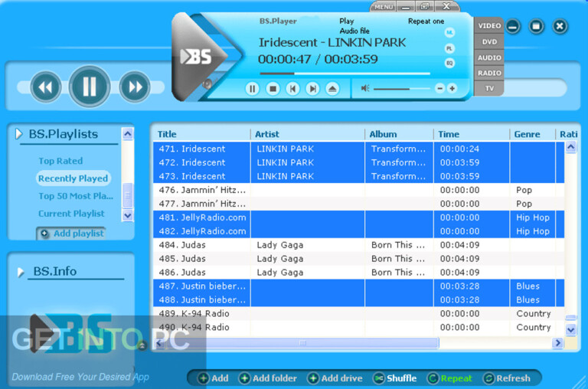
Task: Mute audio with the speaker icon
Action: (365, 88)
